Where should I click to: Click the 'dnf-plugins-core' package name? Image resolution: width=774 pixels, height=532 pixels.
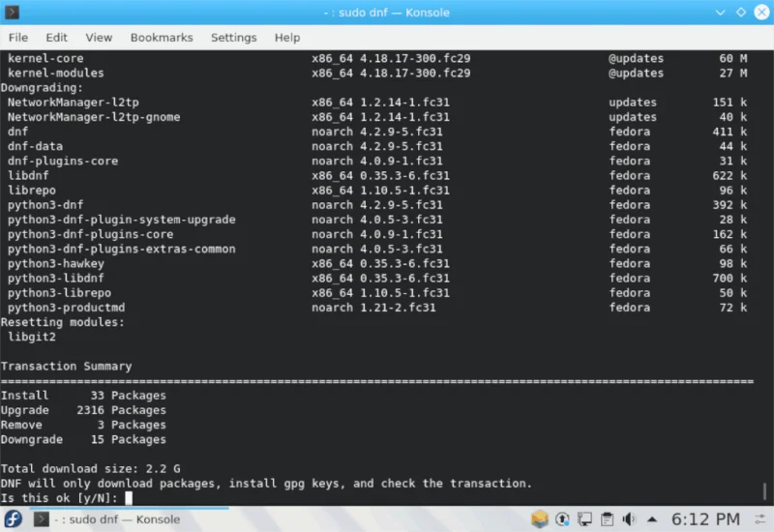(63, 161)
